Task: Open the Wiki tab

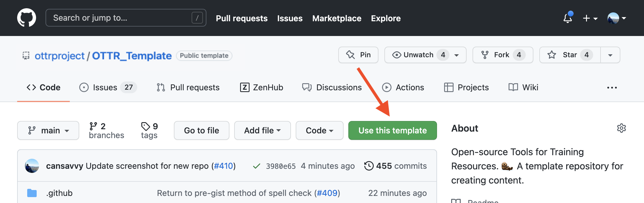Action: tap(523, 87)
